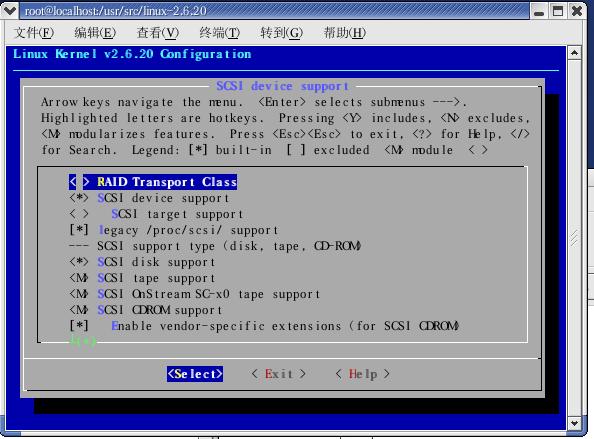Viewport: 594px width, 439px height.
Task: Open the 查看(V) menu
Action: (x=158, y=33)
